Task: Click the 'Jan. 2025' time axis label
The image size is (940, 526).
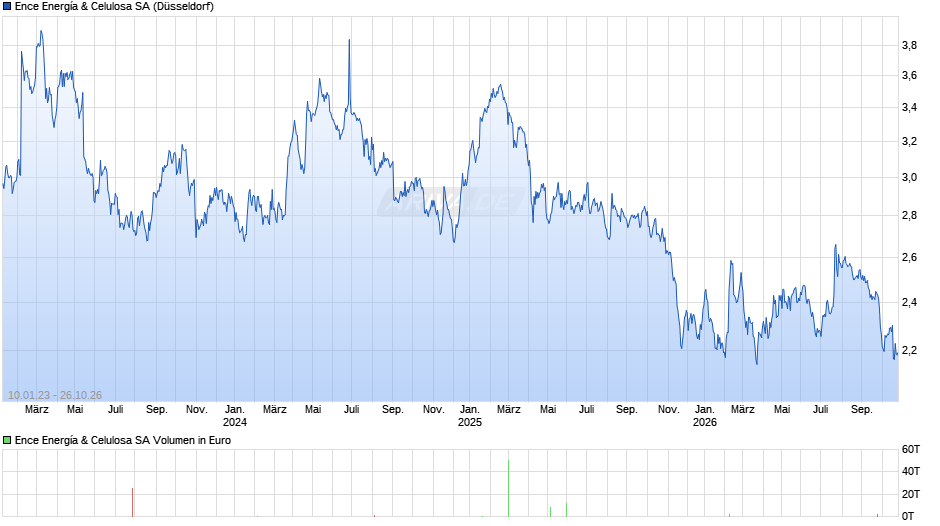Action: click(x=469, y=416)
